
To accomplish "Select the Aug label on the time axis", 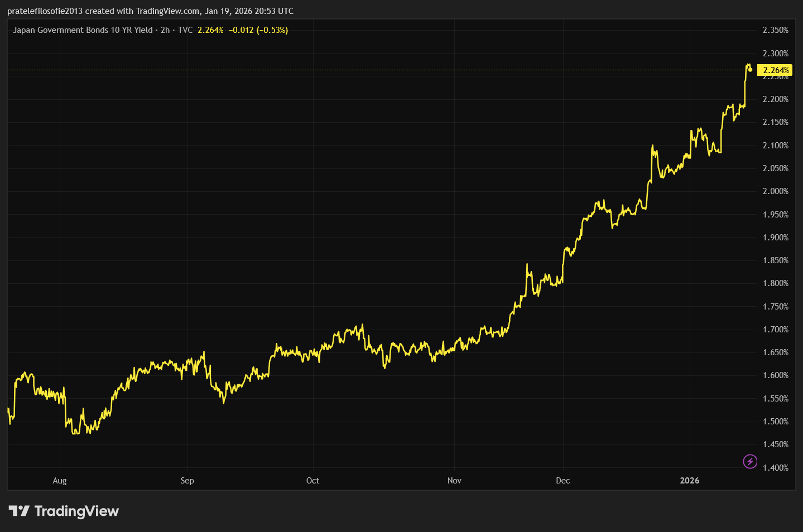I will [60, 481].
